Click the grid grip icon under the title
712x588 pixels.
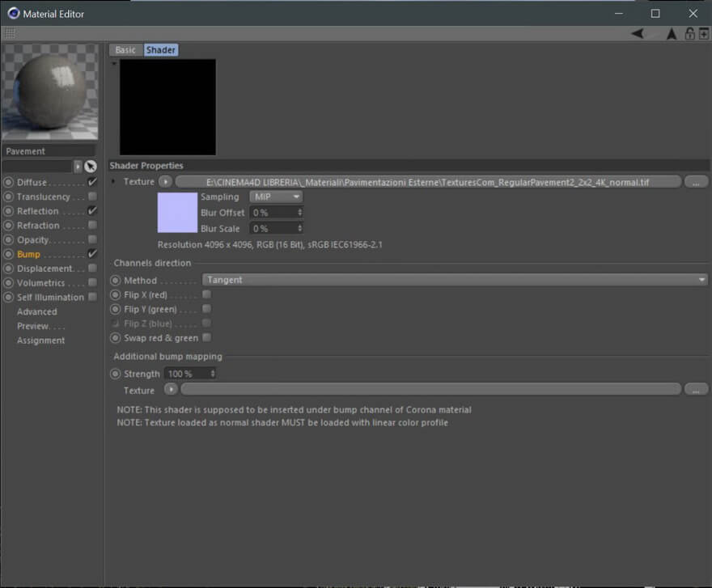click(x=10, y=33)
